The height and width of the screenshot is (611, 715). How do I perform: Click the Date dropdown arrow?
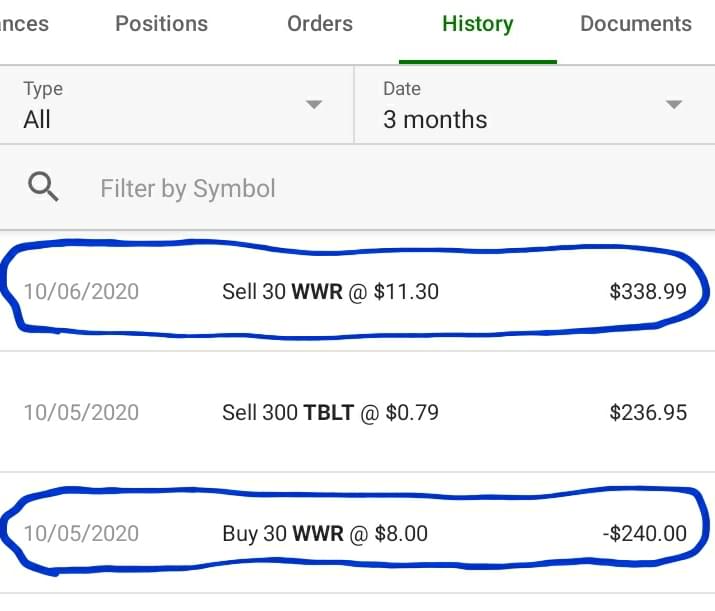coord(674,105)
